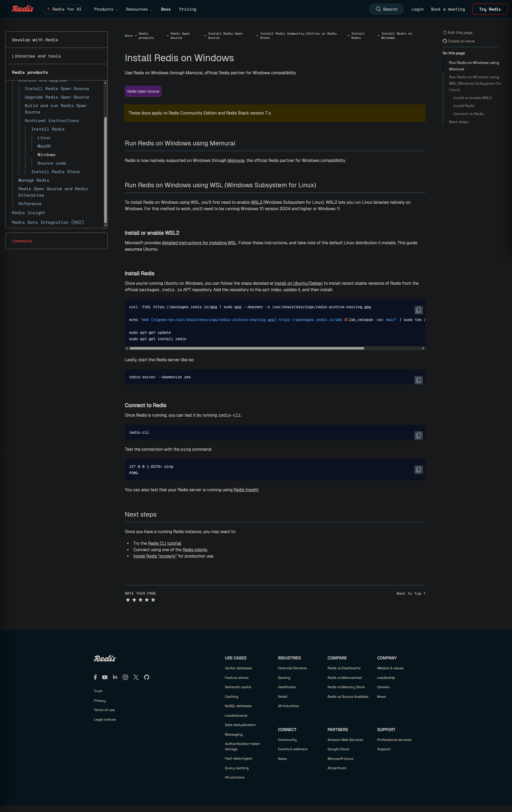Copy the curl install command code
The height and width of the screenshot is (812, 512).
(x=419, y=310)
